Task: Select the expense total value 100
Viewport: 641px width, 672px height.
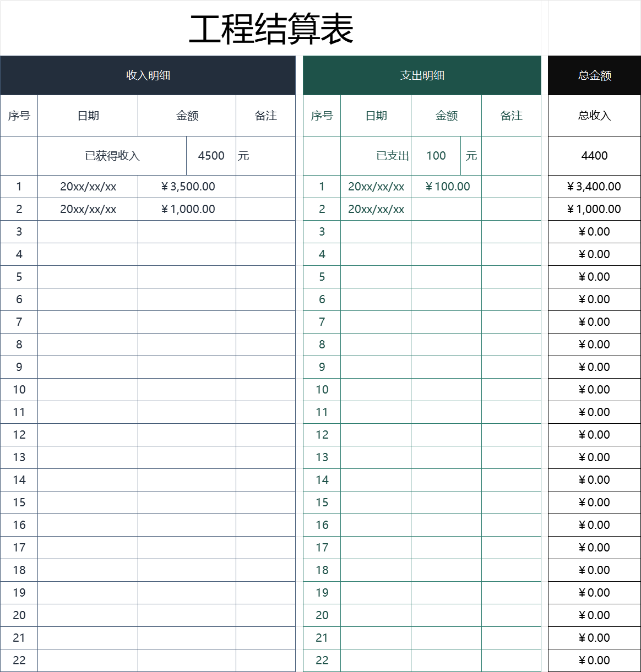Action: point(436,156)
